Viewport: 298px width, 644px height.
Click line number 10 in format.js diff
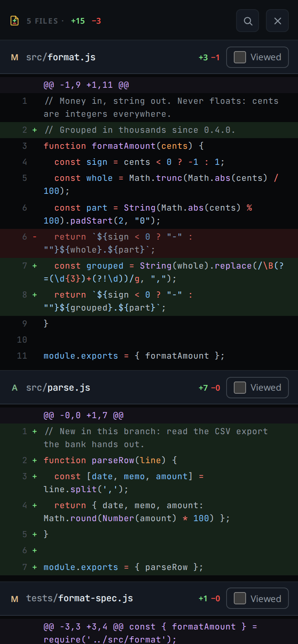[x=22, y=340]
